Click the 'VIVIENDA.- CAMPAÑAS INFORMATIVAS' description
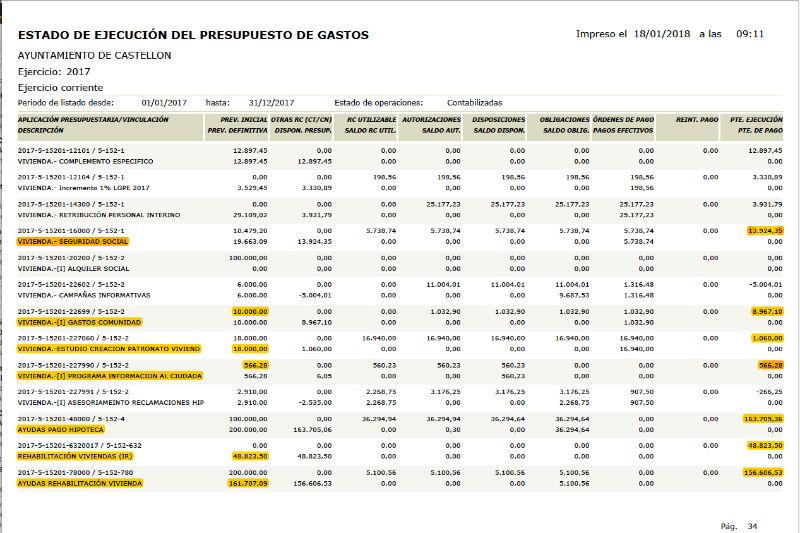 [84, 295]
